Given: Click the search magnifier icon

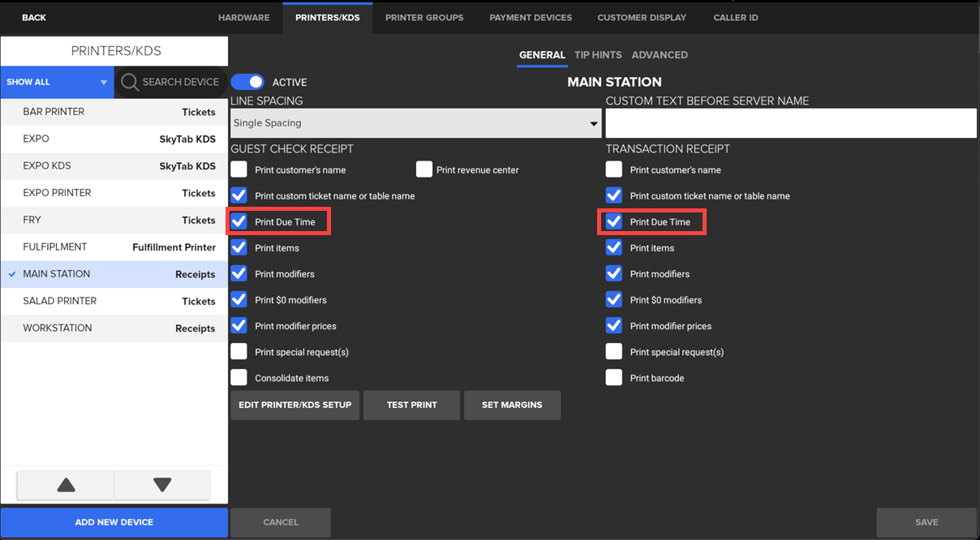Looking at the screenshot, I should click(130, 82).
